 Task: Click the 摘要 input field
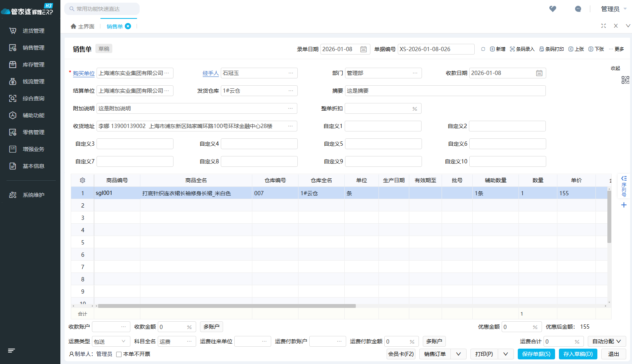(445, 91)
